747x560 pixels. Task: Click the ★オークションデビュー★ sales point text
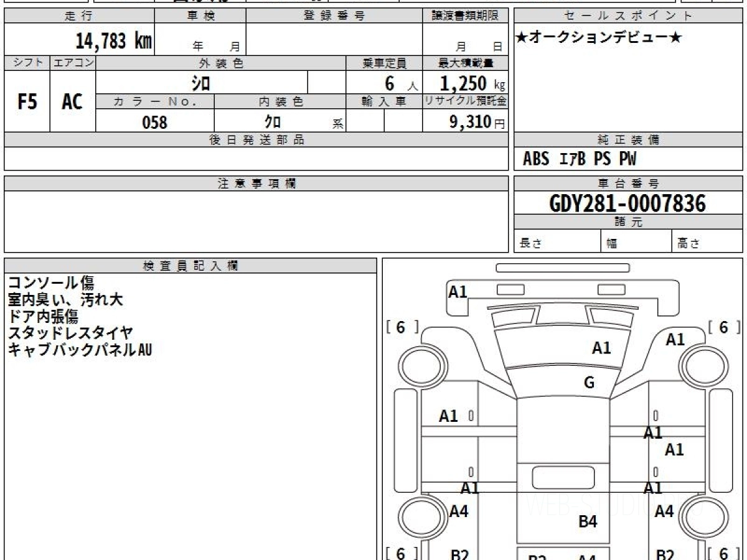[x=599, y=38]
